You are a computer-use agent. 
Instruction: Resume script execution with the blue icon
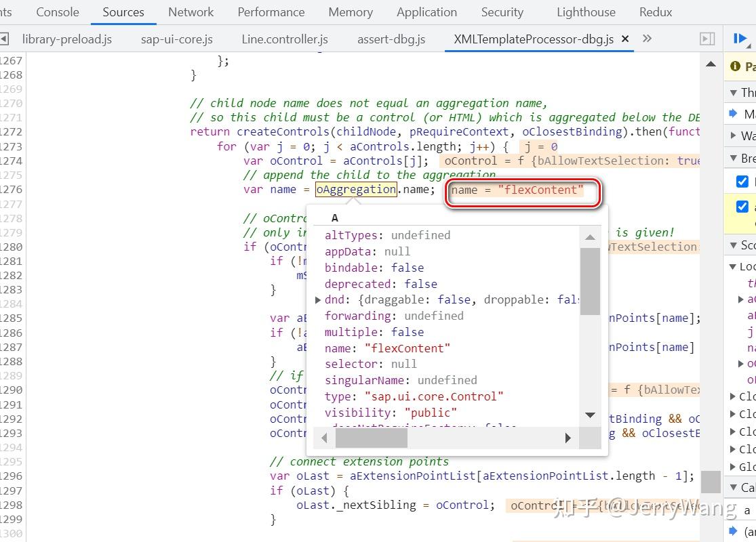[741, 39]
